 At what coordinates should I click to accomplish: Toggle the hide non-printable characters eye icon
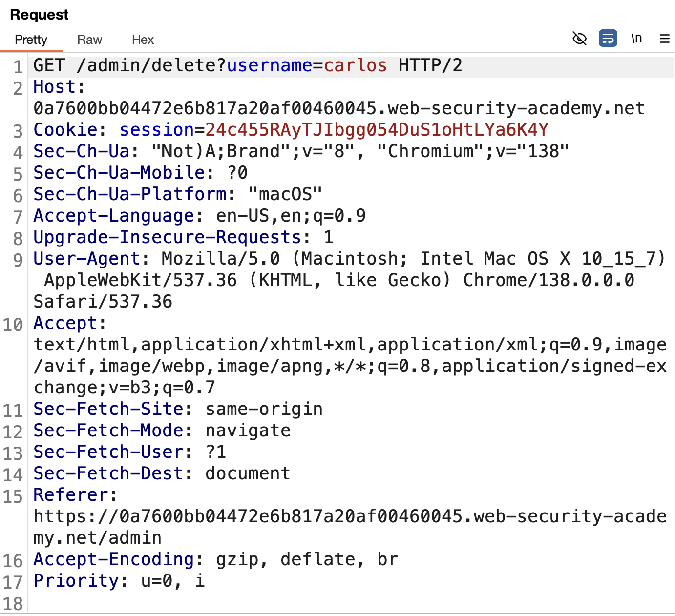(x=579, y=38)
